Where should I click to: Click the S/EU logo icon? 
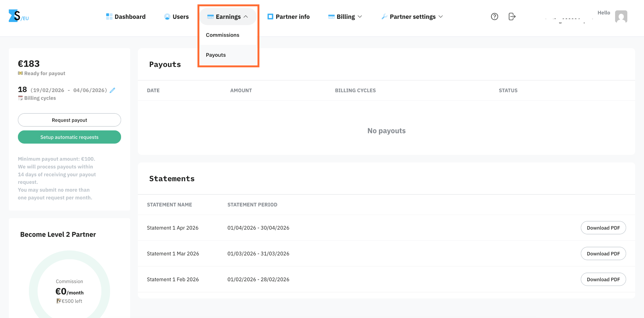click(18, 16)
